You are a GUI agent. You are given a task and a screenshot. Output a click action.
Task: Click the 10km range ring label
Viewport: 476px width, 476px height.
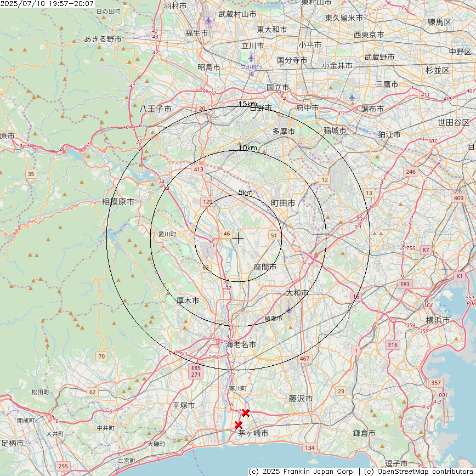248,148
